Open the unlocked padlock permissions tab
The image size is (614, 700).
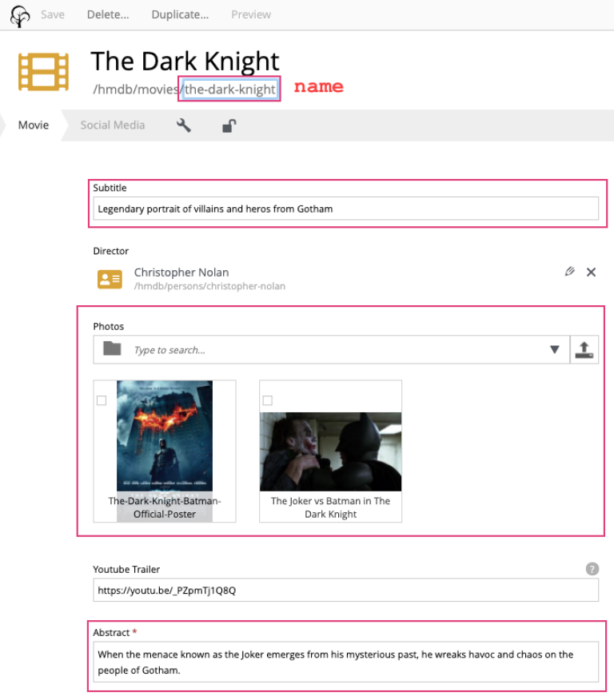tap(229, 125)
